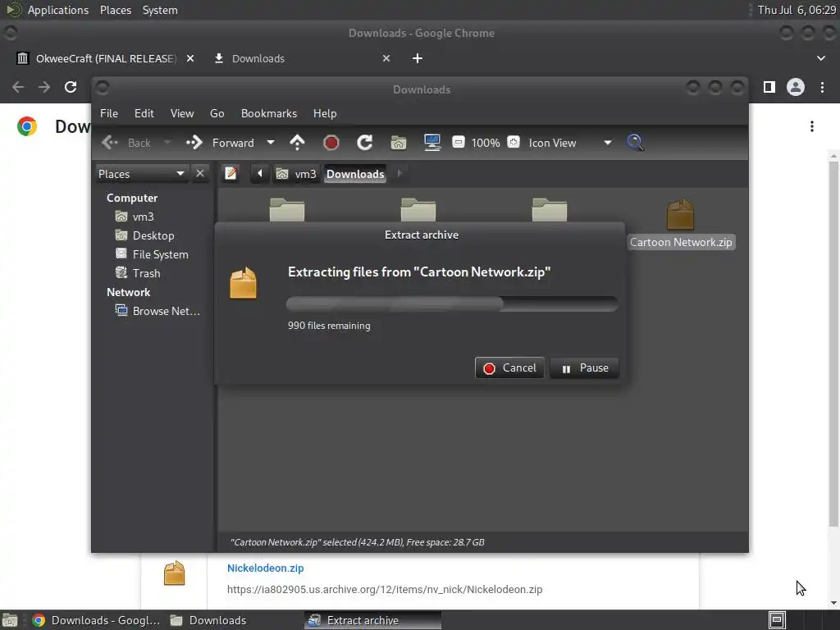Open Chrome's three-dot main menu
The width and height of the screenshot is (840, 630).
(x=822, y=87)
